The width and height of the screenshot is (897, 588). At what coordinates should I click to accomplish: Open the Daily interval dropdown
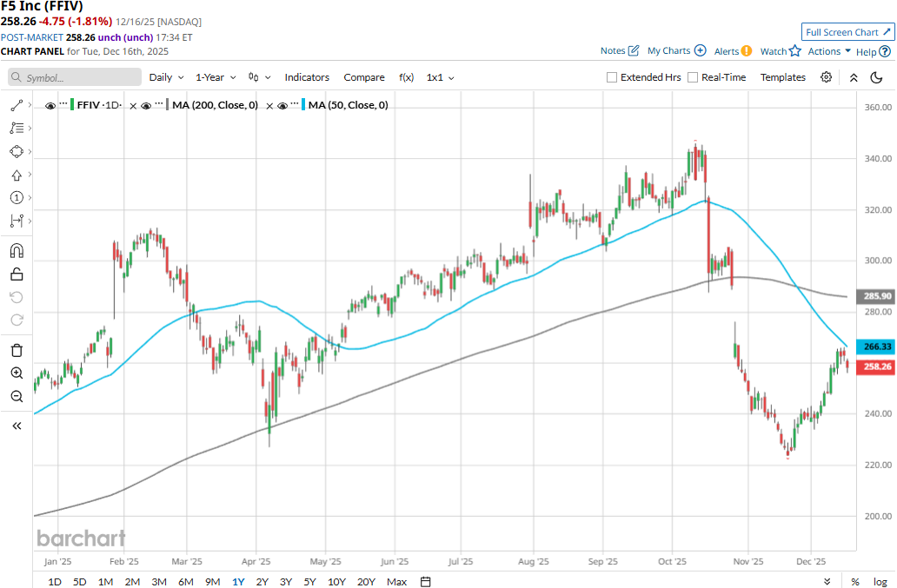(x=165, y=77)
